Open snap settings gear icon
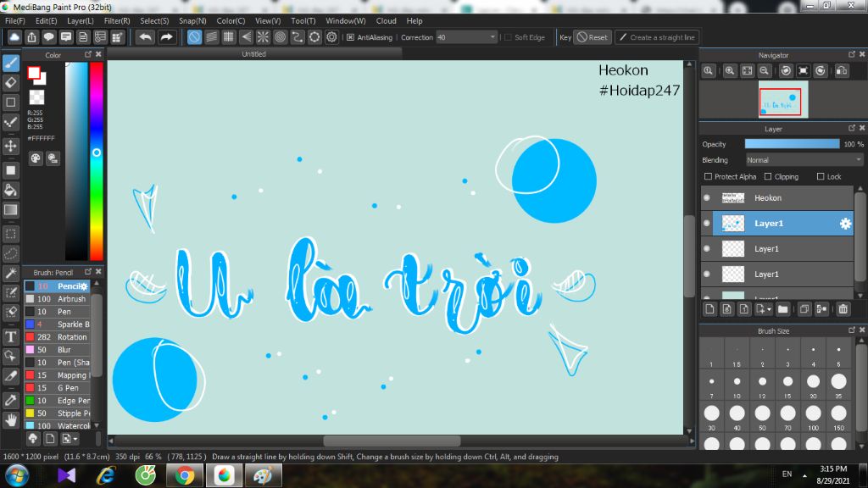868x488 pixels. [331, 37]
